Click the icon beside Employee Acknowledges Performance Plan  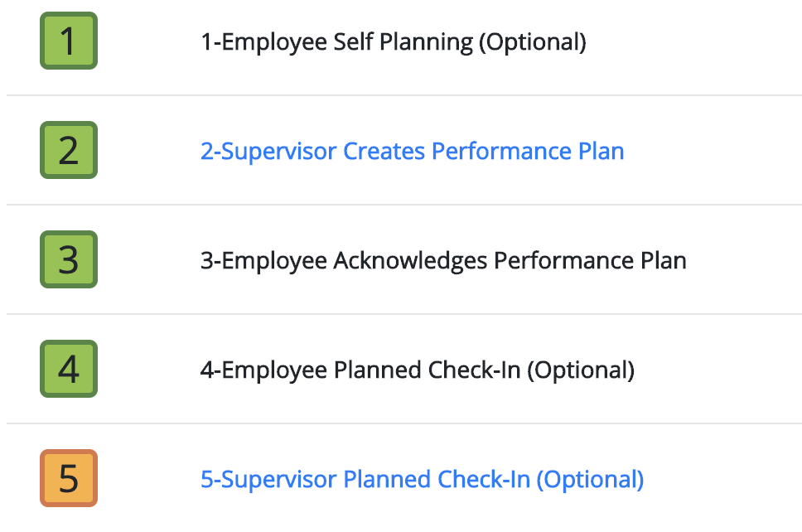pos(69,259)
